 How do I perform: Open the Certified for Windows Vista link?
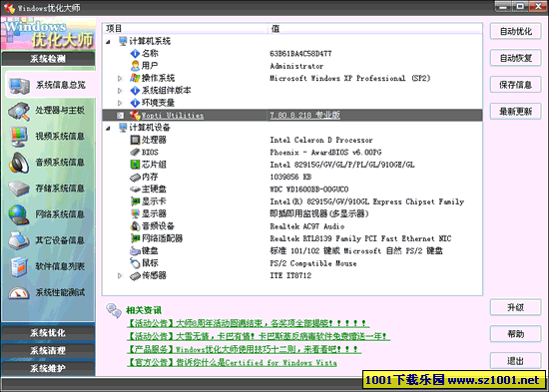pos(232,363)
